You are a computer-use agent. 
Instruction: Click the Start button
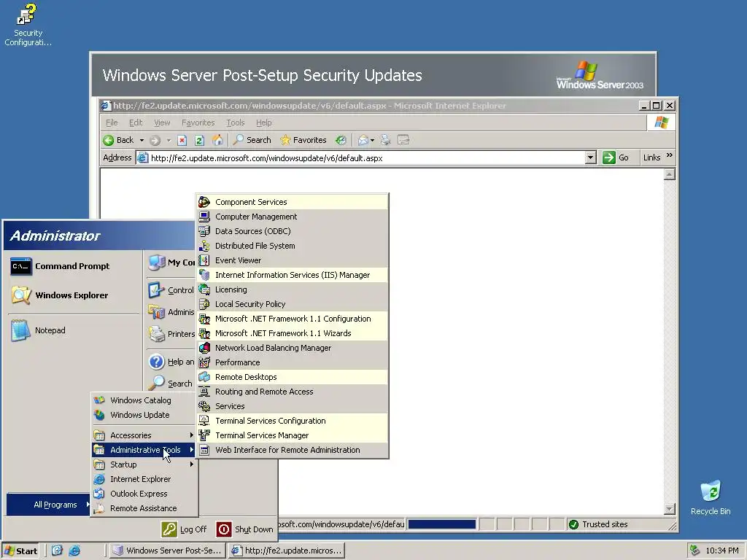click(x=21, y=551)
